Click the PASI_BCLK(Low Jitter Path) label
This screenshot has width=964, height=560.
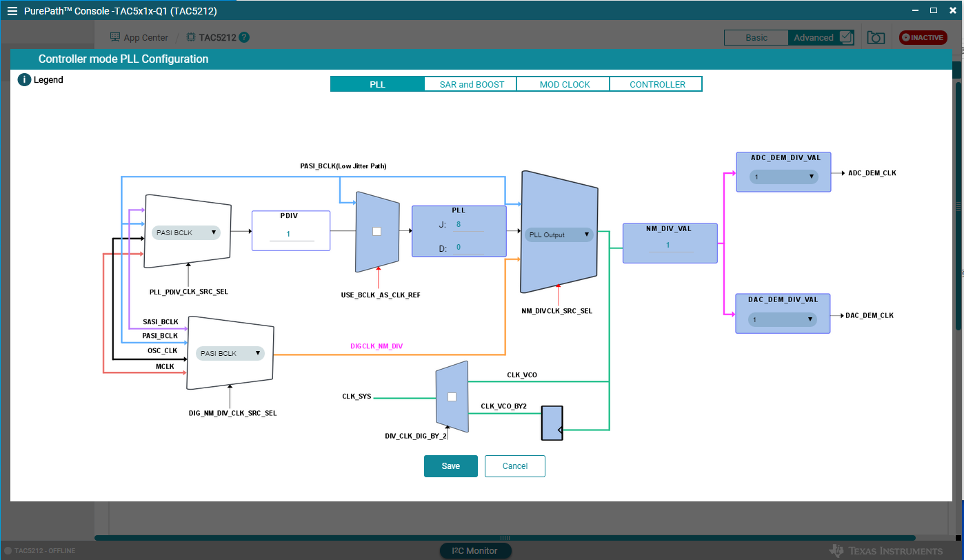tap(343, 166)
